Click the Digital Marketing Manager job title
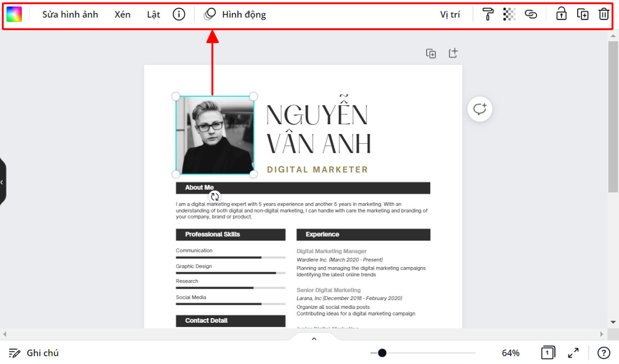Viewport: 619px width, 364px height. point(332,251)
